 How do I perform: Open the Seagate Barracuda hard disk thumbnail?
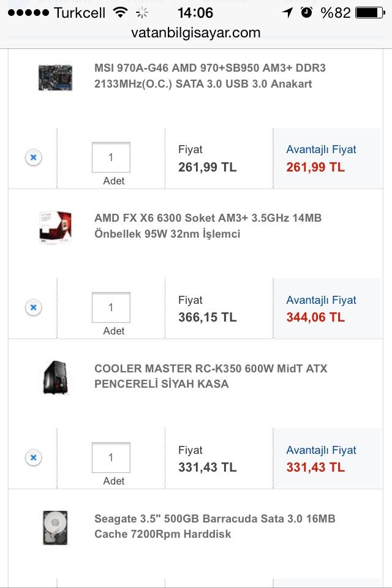[x=55, y=527]
